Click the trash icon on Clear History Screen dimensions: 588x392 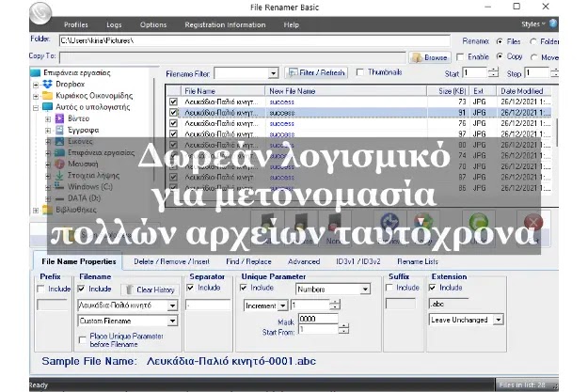(130, 290)
